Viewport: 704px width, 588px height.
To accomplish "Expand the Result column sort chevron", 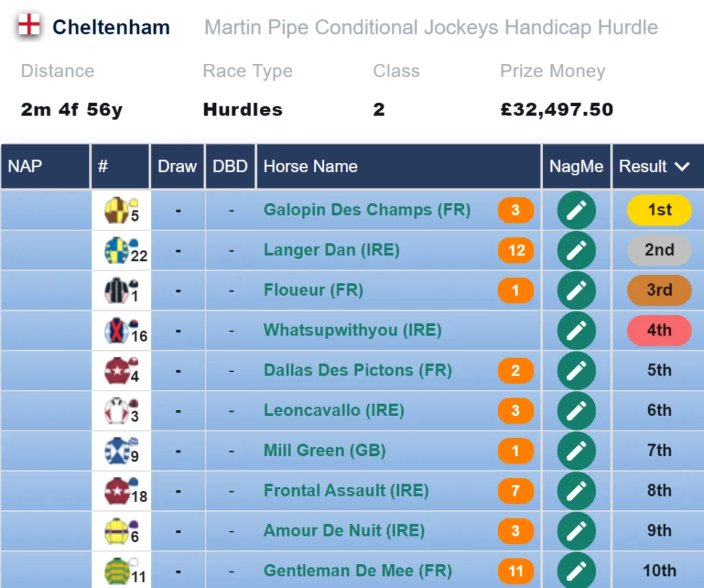I will [682, 166].
